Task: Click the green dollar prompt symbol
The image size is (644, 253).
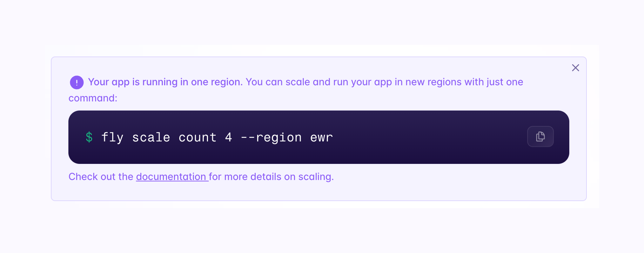Action: pyautogui.click(x=89, y=137)
